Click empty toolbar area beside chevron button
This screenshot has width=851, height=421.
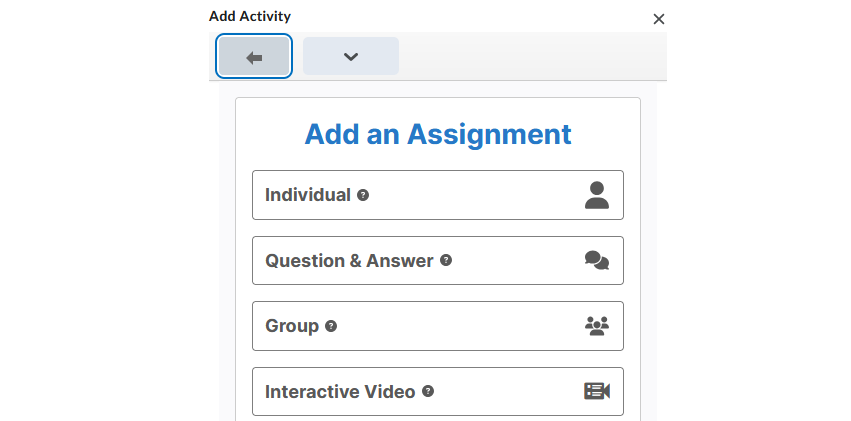(532, 56)
